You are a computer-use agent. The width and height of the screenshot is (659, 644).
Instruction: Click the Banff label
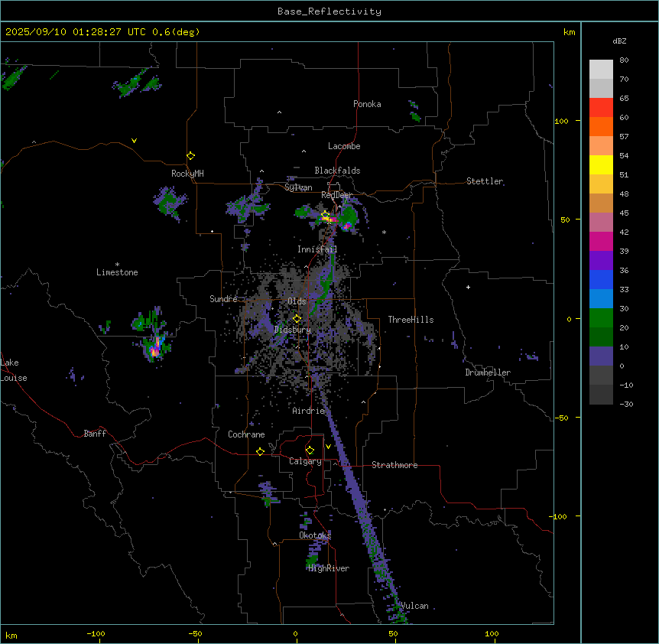(x=95, y=434)
